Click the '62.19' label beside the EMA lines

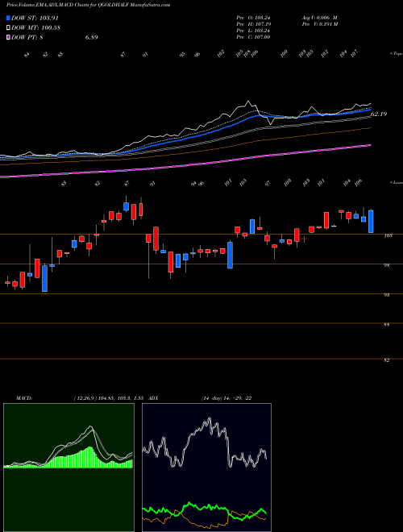(379, 114)
